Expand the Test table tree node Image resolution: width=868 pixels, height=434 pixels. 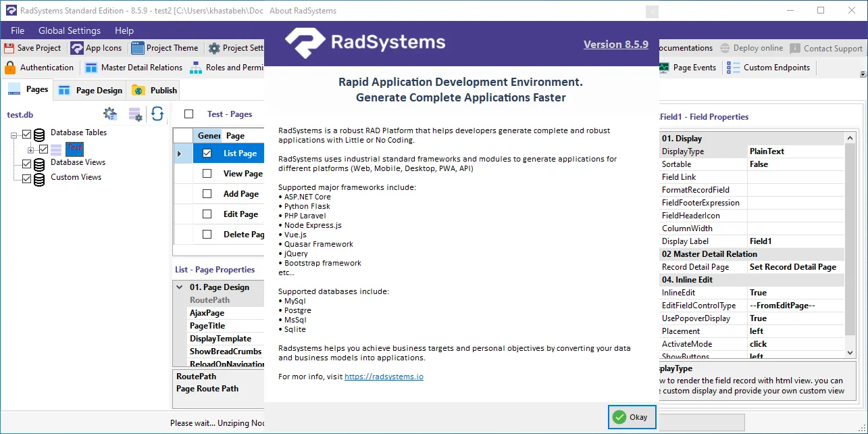30,149
